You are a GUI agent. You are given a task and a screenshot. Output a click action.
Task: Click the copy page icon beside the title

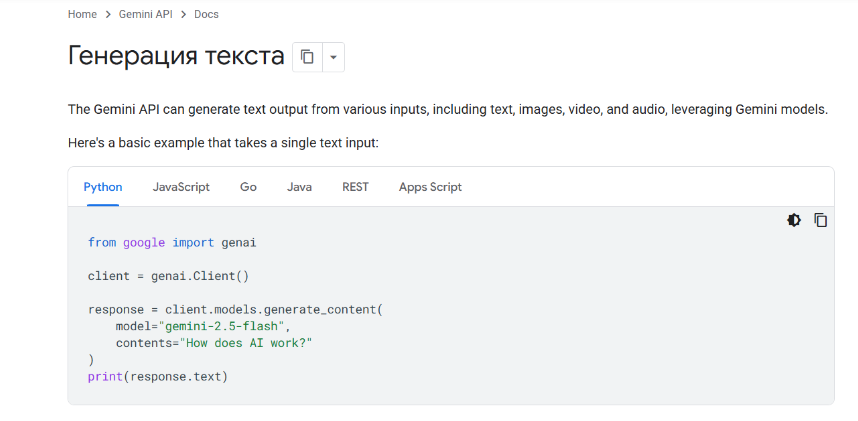click(x=307, y=57)
